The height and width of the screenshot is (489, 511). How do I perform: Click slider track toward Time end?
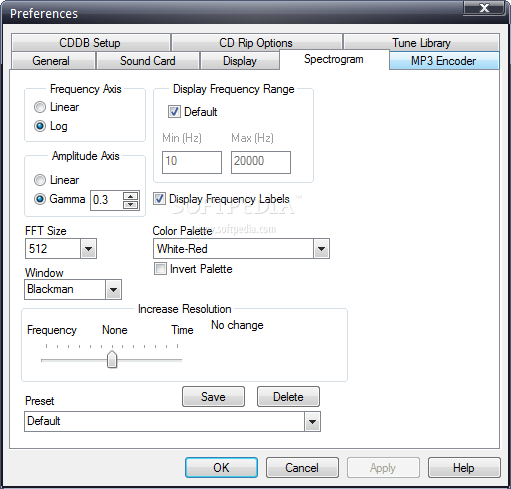pos(150,360)
